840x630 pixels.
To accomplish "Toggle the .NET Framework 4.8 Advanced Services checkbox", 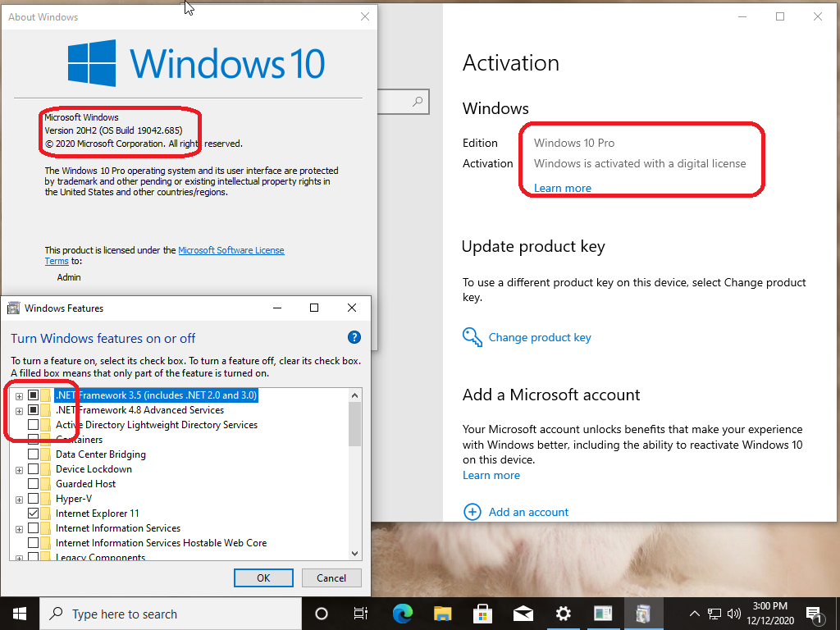I will tap(33, 410).
